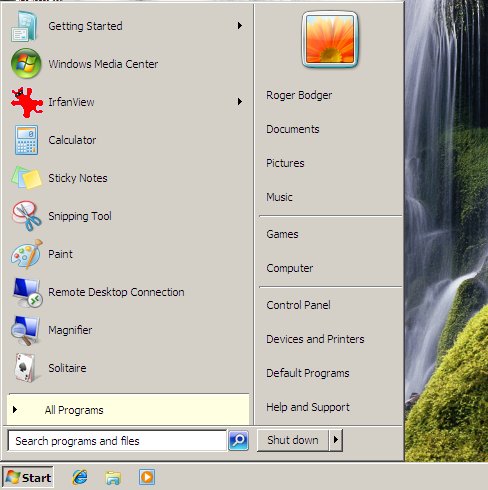
Task: Open the Shut down options arrow
Action: pyautogui.click(x=336, y=440)
